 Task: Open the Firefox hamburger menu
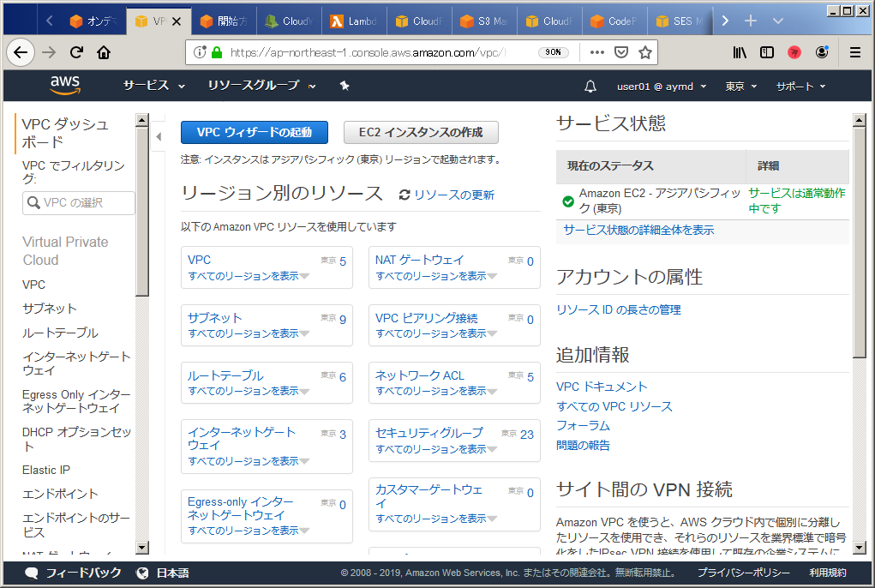pos(855,52)
